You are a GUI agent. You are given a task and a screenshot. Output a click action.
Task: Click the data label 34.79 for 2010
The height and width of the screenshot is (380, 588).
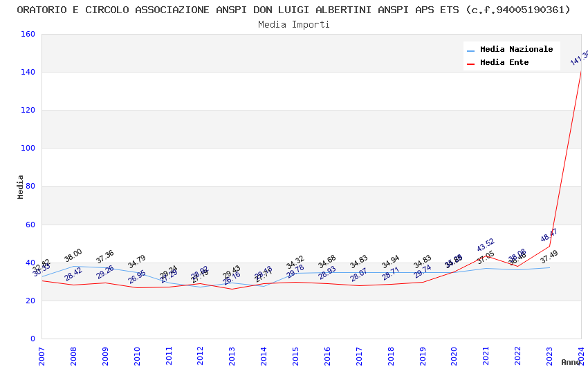(136, 262)
